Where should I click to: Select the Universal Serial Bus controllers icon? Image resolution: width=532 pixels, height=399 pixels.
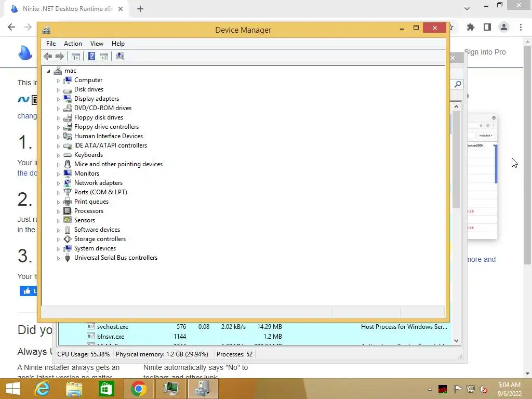(x=68, y=258)
